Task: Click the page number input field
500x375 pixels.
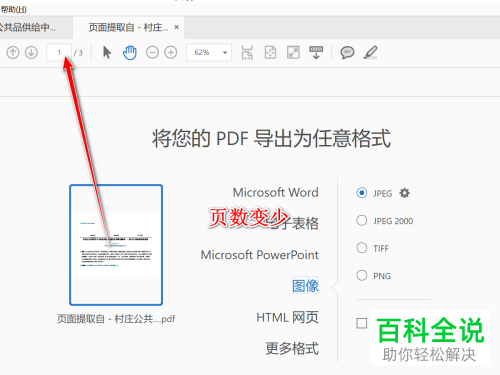Action: [x=59, y=52]
